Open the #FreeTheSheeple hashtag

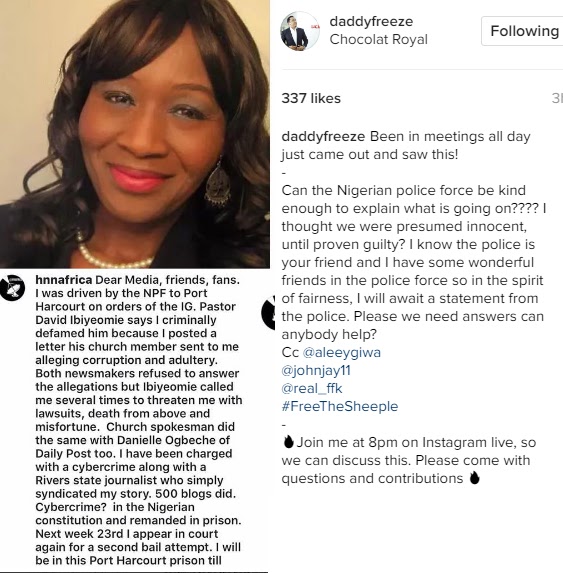click(x=340, y=406)
